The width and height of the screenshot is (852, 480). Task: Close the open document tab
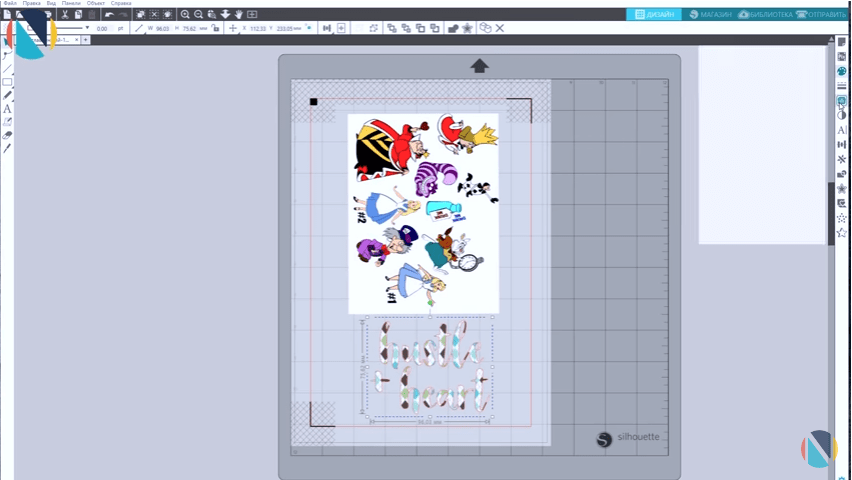click(x=76, y=40)
